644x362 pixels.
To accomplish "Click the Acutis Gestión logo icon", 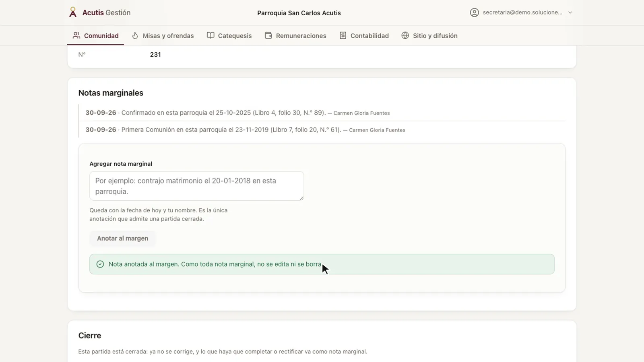I will tap(73, 12).
